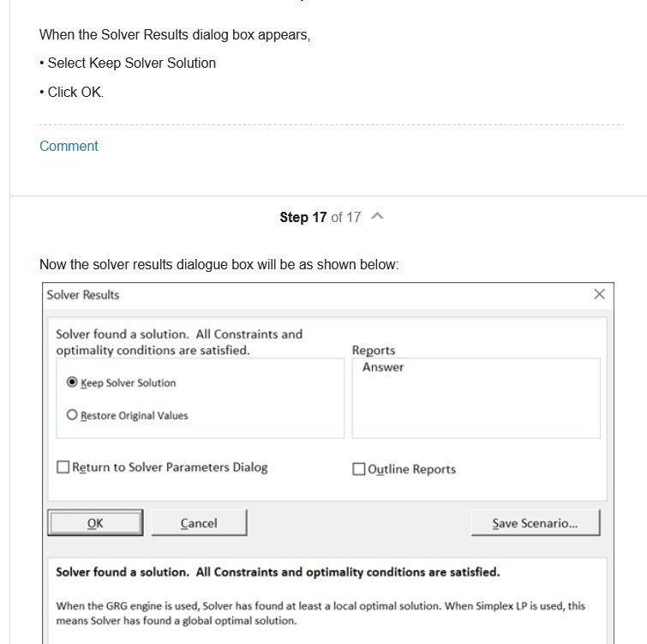This screenshot has height=644, width=647.
Task: Click the Solver Results title bar text
Action: [83, 294]
